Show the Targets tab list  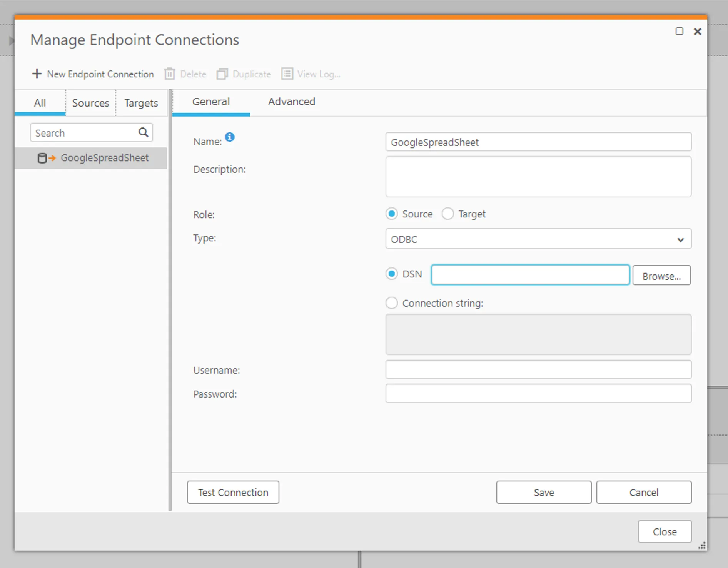(141, 103)
